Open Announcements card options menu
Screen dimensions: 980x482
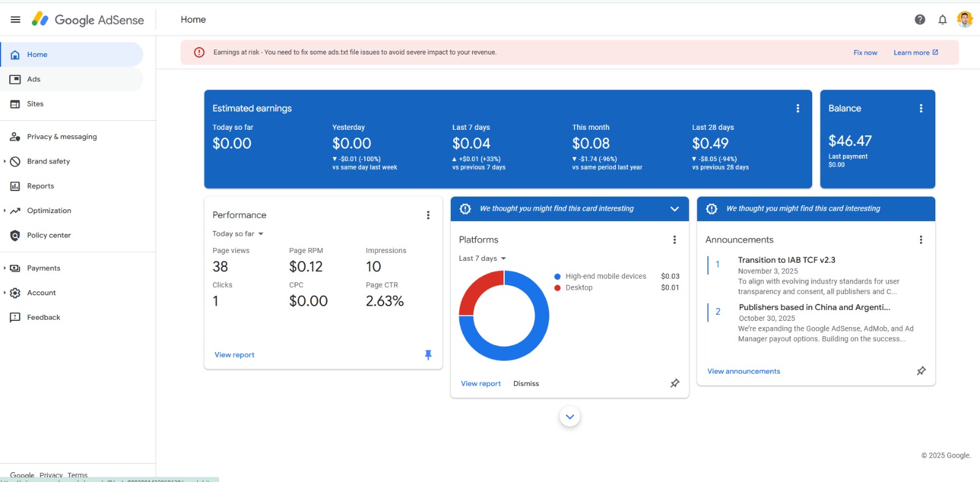(x=921, y=240)
